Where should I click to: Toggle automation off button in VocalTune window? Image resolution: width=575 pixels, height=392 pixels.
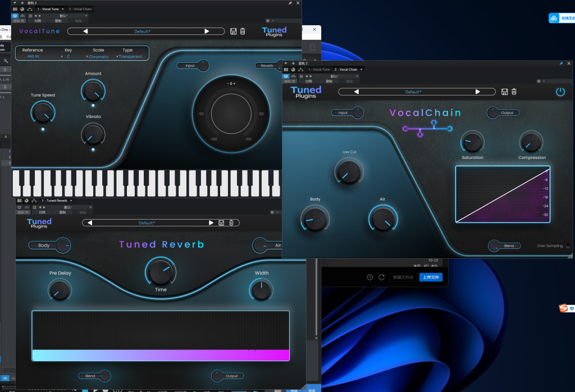[19, 21]
